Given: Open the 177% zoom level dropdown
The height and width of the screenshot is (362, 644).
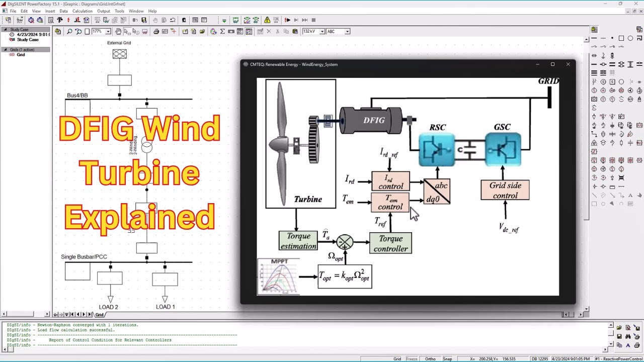Looking at the screenshot, I should pos(108,31).
